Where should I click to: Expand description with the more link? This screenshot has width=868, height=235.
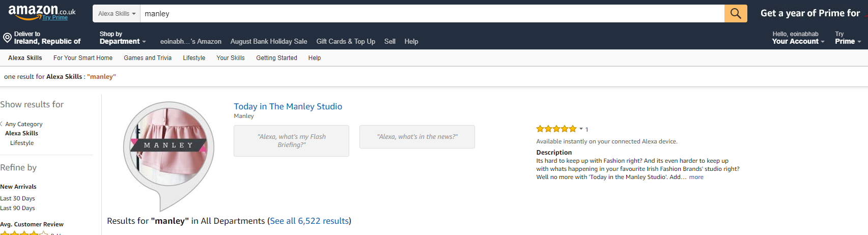click(x=696, y=177)
